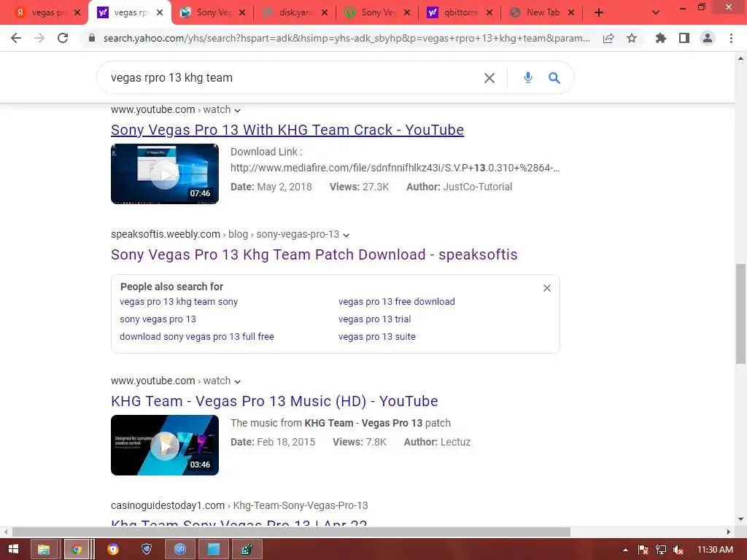Image resolution: width=747 pixels, height=560 pixels.
Task: Click the forward navigation arrow
Action: point(39,38)
